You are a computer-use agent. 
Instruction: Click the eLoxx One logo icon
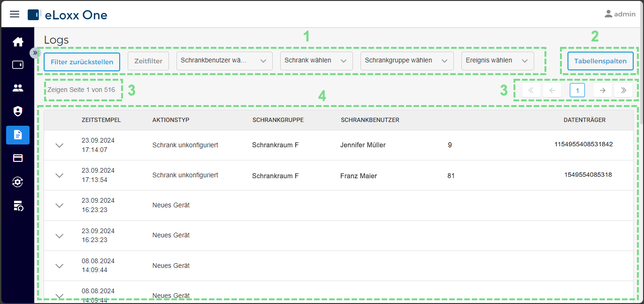(x=33, y=15)
